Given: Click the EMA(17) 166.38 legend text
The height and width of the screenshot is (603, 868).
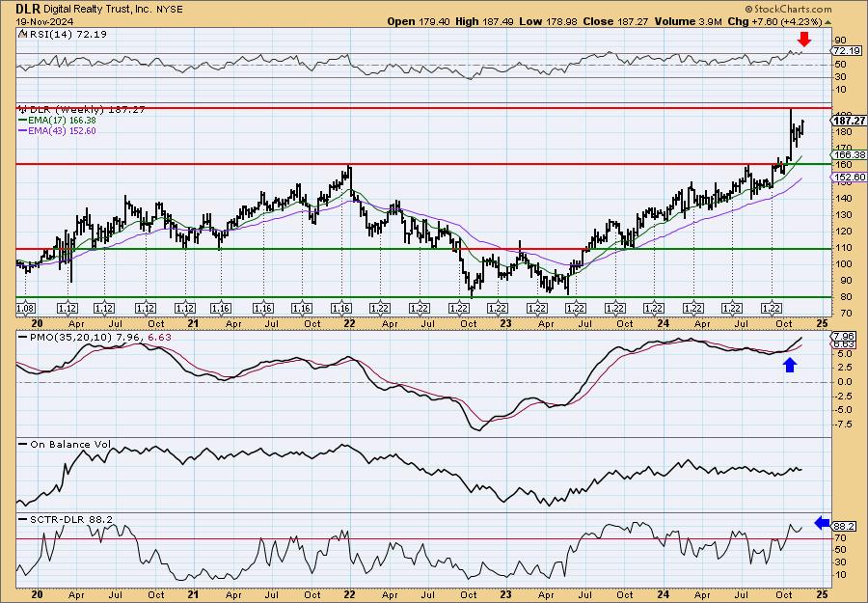Looking at the screenshot, I should click(62, 121).
